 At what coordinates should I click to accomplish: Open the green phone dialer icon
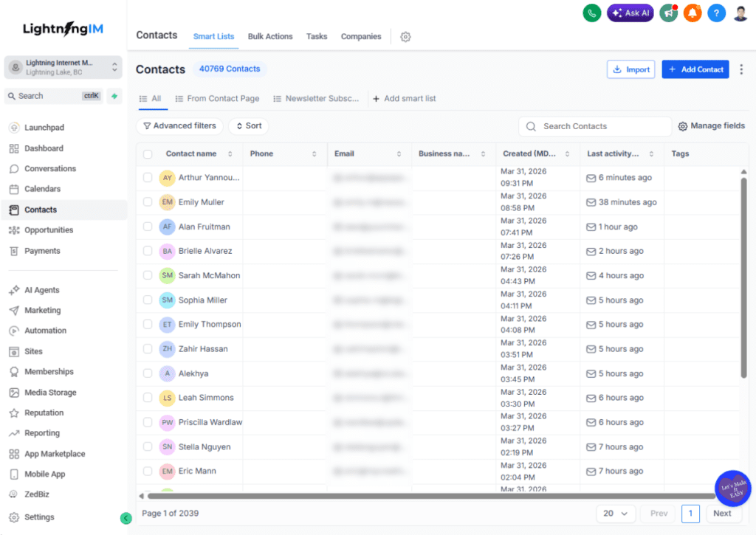point(591,13)
